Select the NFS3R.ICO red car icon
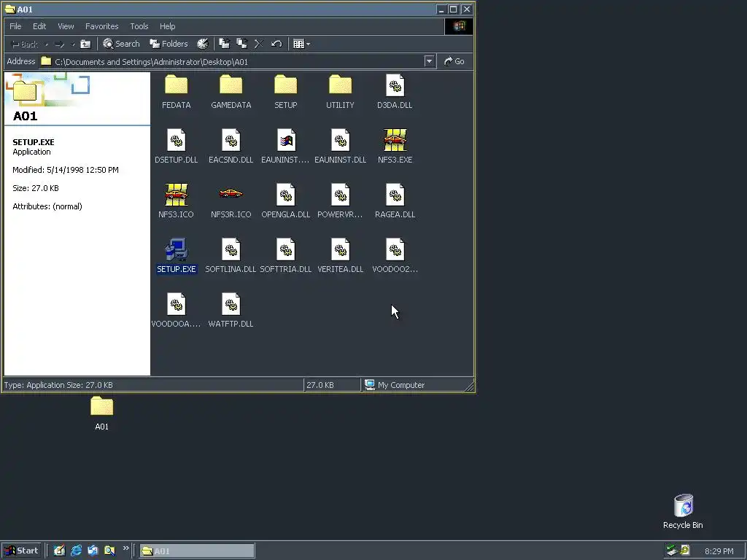 point(231,201)
